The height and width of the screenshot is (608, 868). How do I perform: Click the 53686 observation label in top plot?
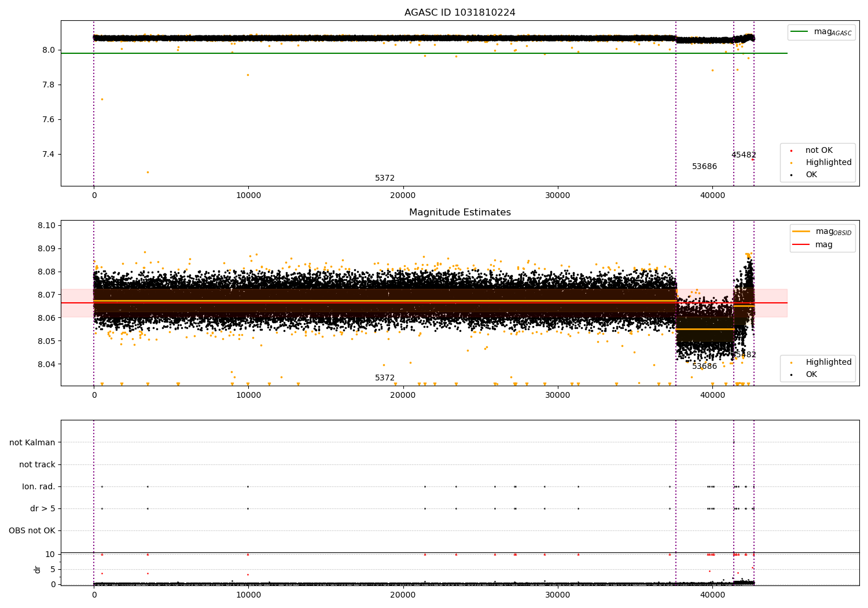coord(704,167)
